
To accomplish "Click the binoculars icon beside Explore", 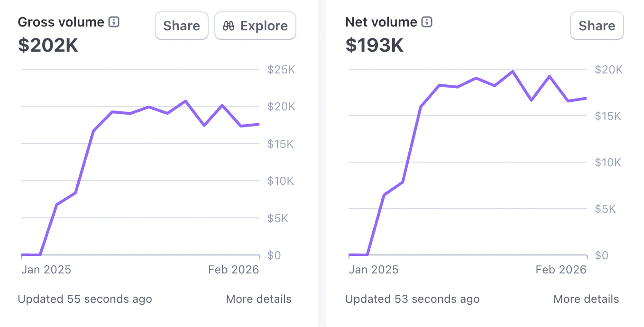I will (x=229, y=26).
